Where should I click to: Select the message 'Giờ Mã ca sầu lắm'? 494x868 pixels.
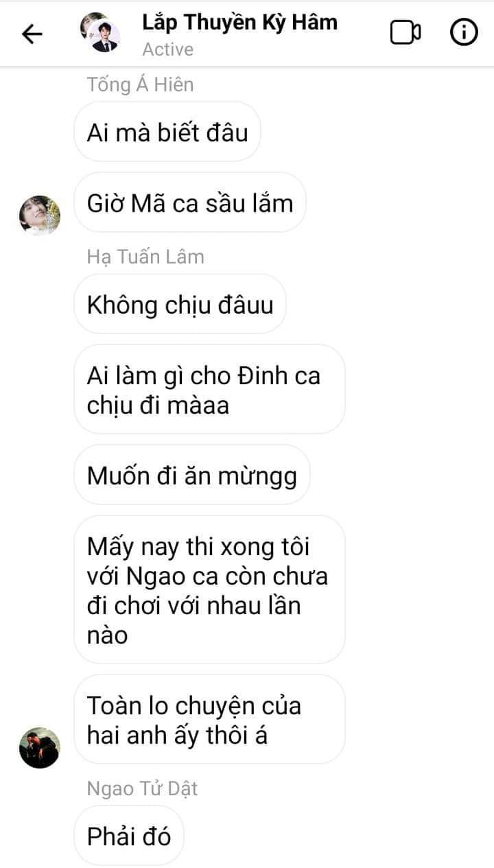pyautogui.click(x=190, y=202)
